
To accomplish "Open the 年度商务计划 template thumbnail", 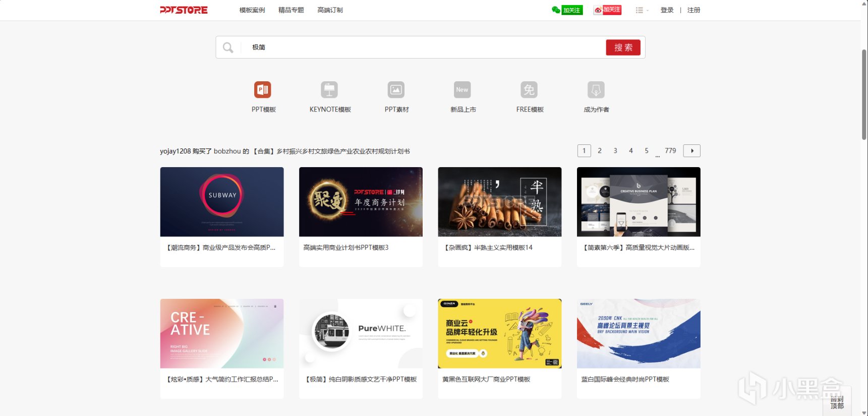I will [361, 202].
